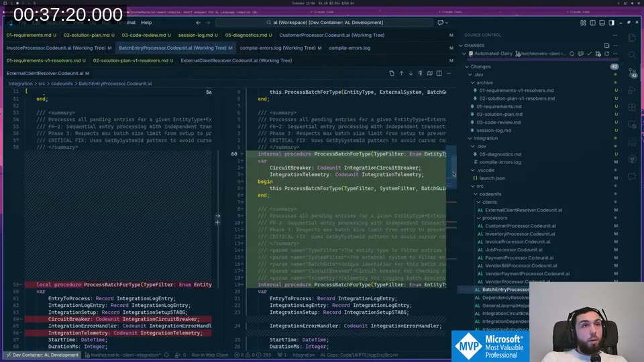Collapse the clients folder in changes tree
644x362 pixels.
pos(489,202)
